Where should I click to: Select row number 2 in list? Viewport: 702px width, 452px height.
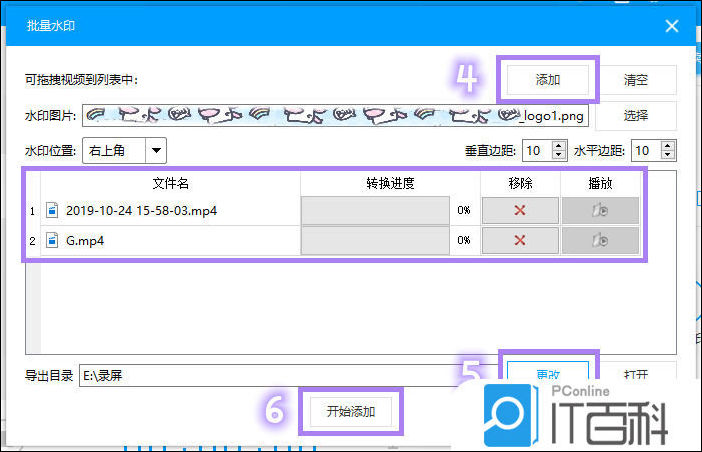pyautogui.click(x=33, y=241)
